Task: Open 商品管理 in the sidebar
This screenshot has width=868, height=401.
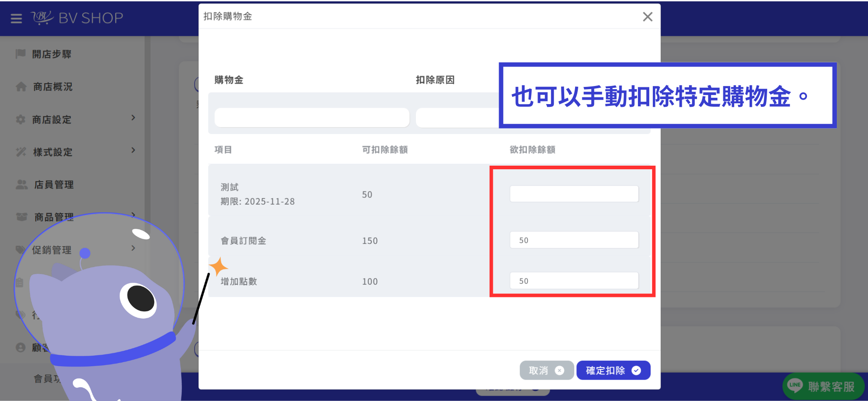Action: [x=54, y=217]
